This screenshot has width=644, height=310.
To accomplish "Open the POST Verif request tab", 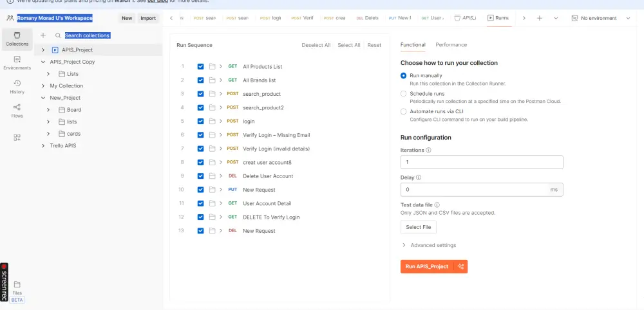I will (x=302, y=18).
